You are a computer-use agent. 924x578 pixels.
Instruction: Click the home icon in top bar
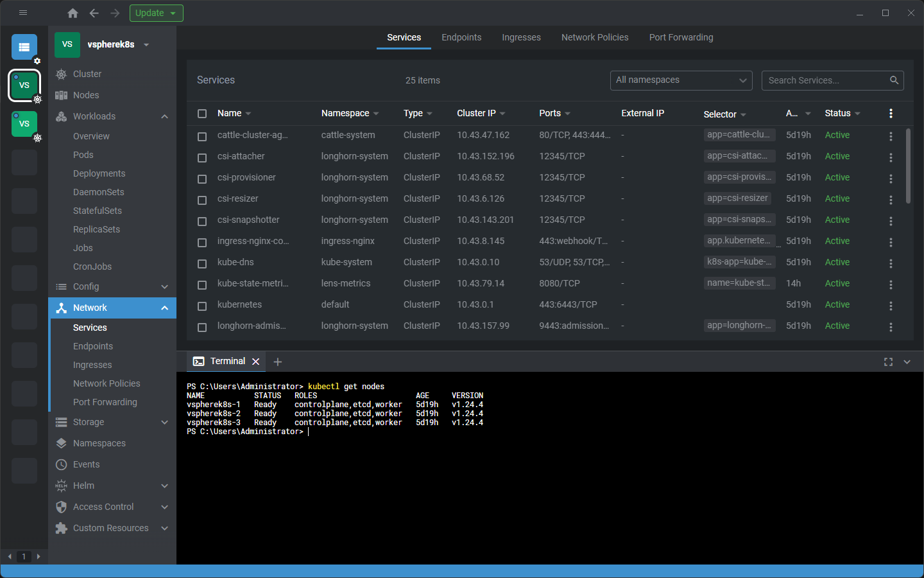73,13
